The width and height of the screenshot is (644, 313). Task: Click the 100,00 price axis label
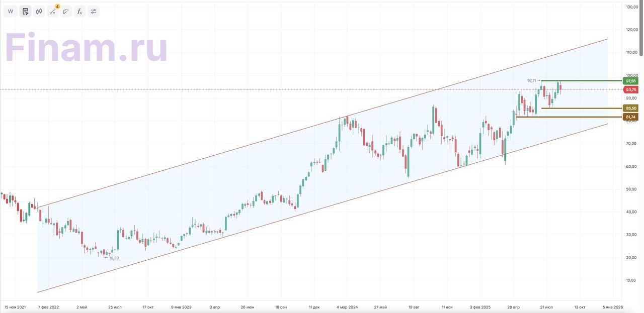[x=631, y=75]
